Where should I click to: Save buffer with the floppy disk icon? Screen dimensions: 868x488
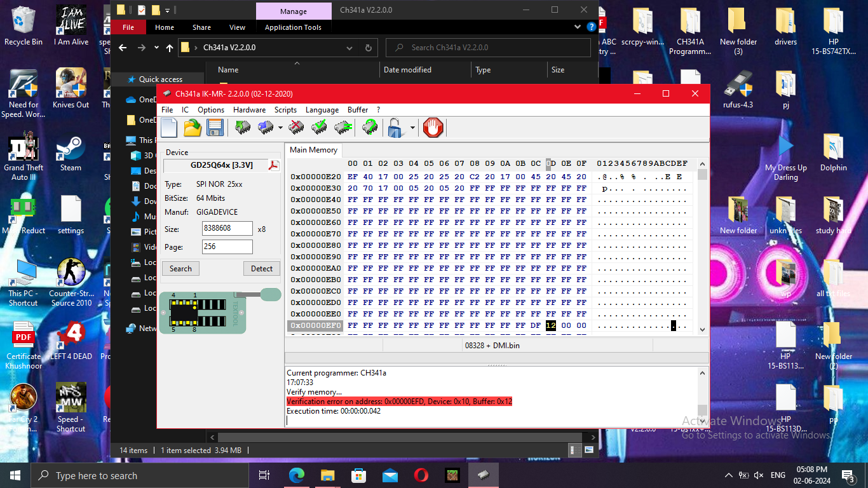click(x=215, y=128)
